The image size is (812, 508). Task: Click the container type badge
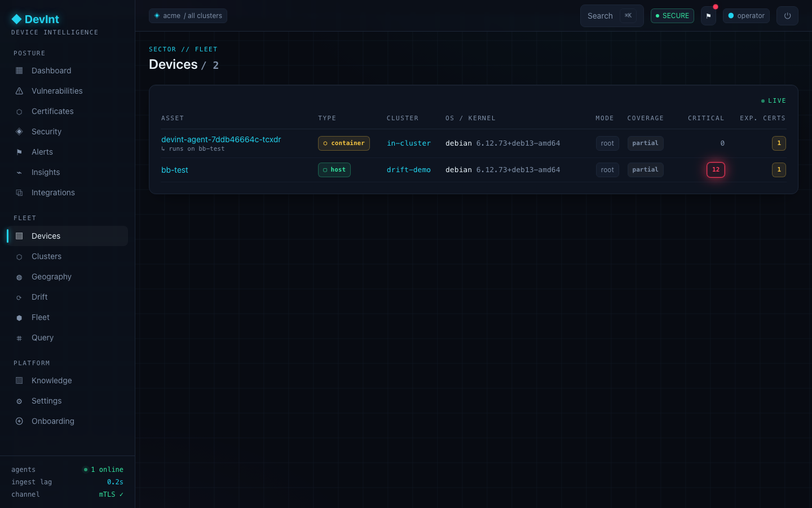pos(344,143)
